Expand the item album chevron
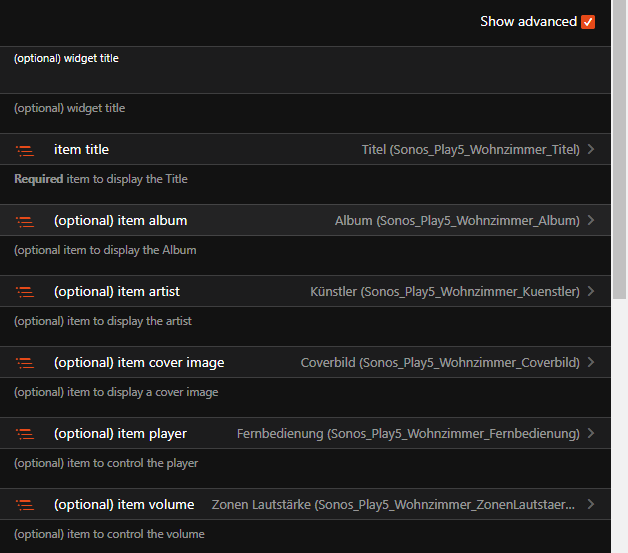Image resolution: width=628 pixels, height=553 pixels. click(592, 221)
